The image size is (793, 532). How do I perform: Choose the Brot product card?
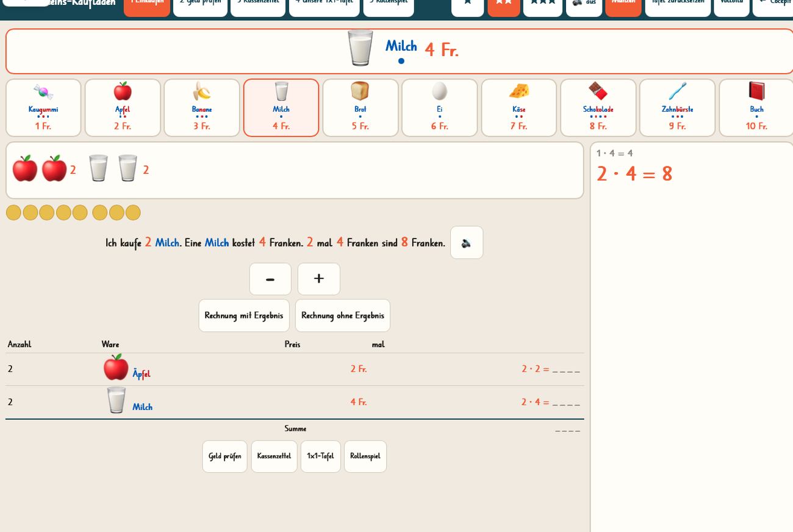point(361,107)
